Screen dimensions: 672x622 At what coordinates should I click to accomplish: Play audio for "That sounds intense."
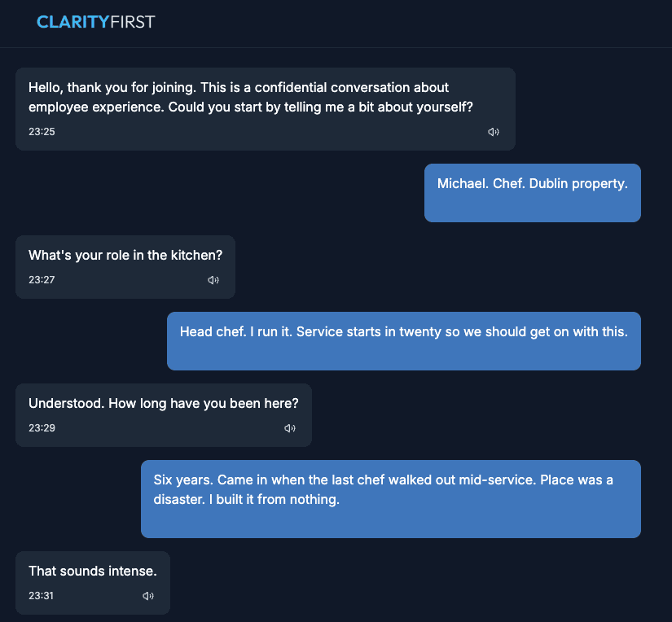tap(147, 596)
